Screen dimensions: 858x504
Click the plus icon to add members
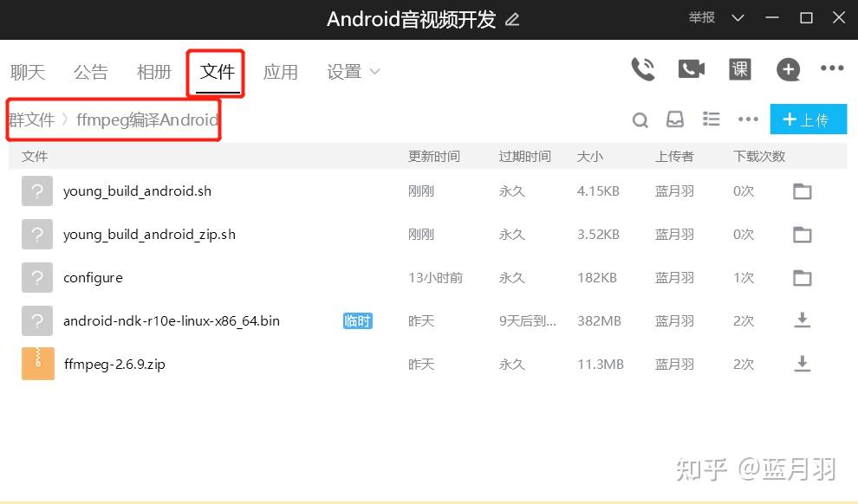click(x=788, y=69)
